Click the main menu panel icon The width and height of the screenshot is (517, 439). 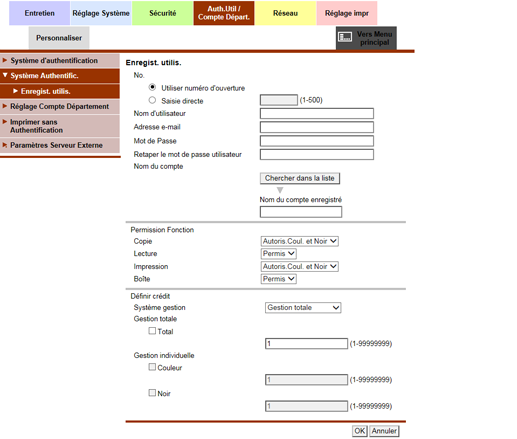(x=345, y=37)
